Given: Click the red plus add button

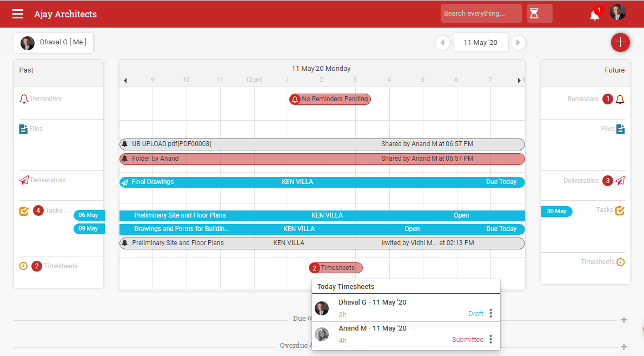Looking at the screenshot, I should point(620,42).
